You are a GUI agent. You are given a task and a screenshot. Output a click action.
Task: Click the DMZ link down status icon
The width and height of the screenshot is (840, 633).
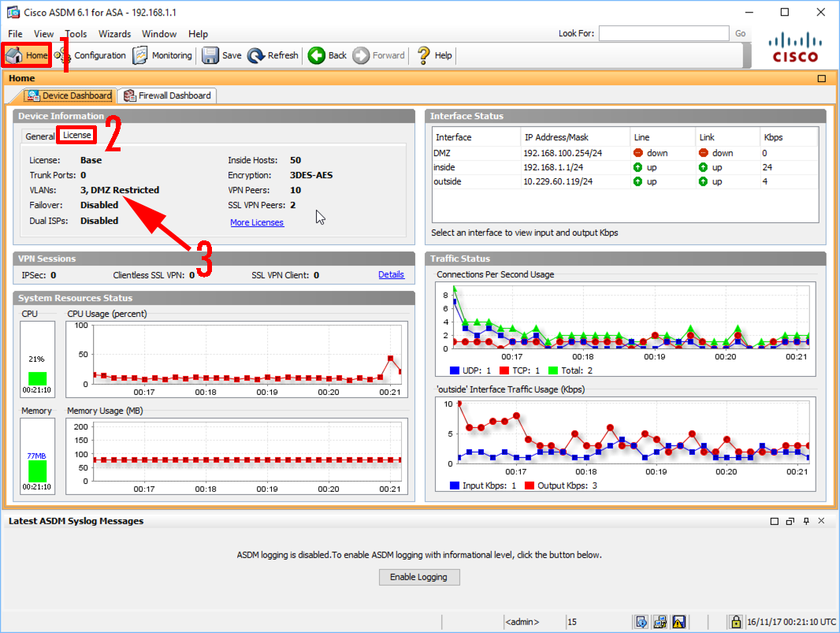point(704,153)
